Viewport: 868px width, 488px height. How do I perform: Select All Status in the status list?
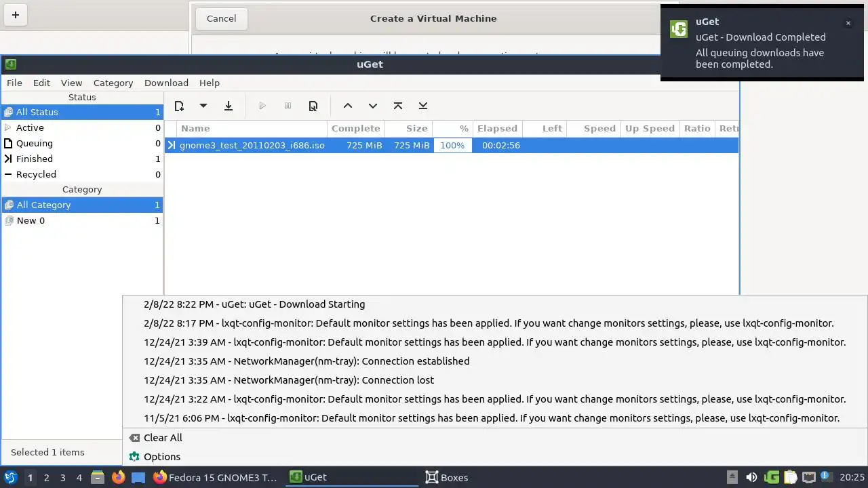click(x=82, y=112)
